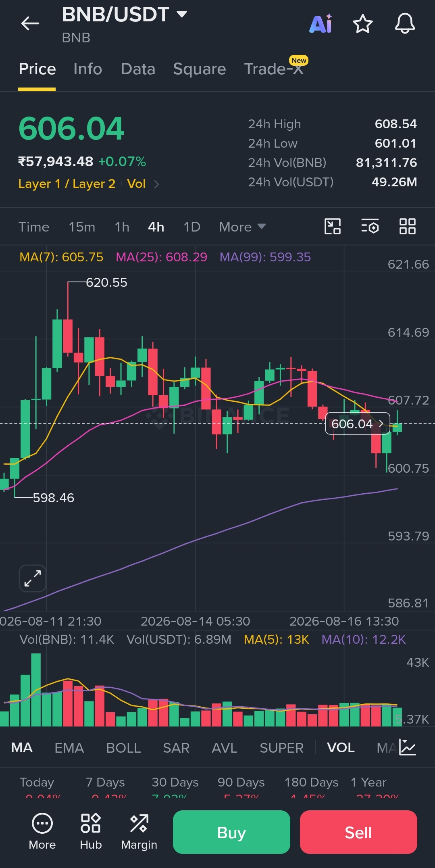Viewport: 435px width, 868px height.
Task: Toggle the SAR indicator
Action: point(176,748)
